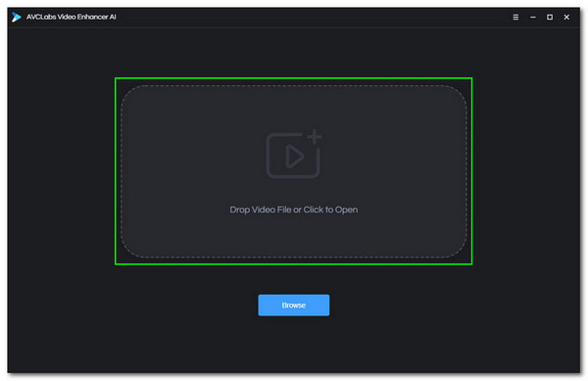Minimize the AVCLabs window

(x=533, y=18)
